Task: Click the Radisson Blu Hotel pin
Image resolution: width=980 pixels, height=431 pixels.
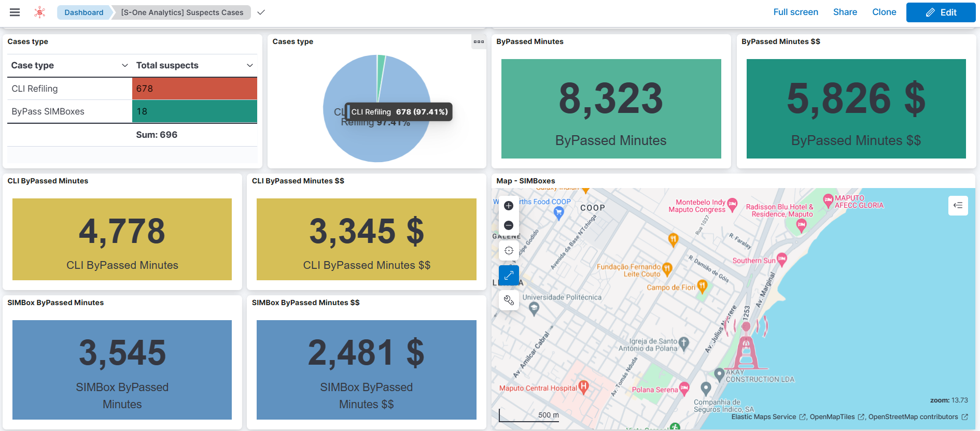Action: (x=801, y=225)
